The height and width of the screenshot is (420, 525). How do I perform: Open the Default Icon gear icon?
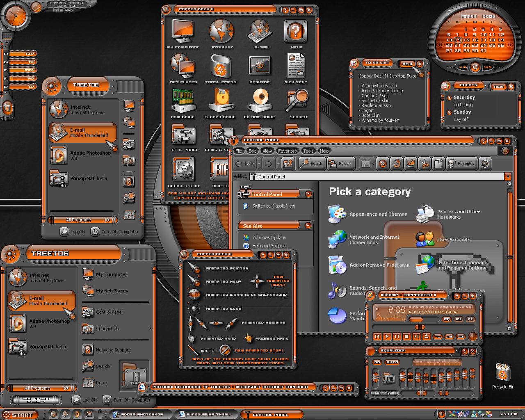[183, 169]
